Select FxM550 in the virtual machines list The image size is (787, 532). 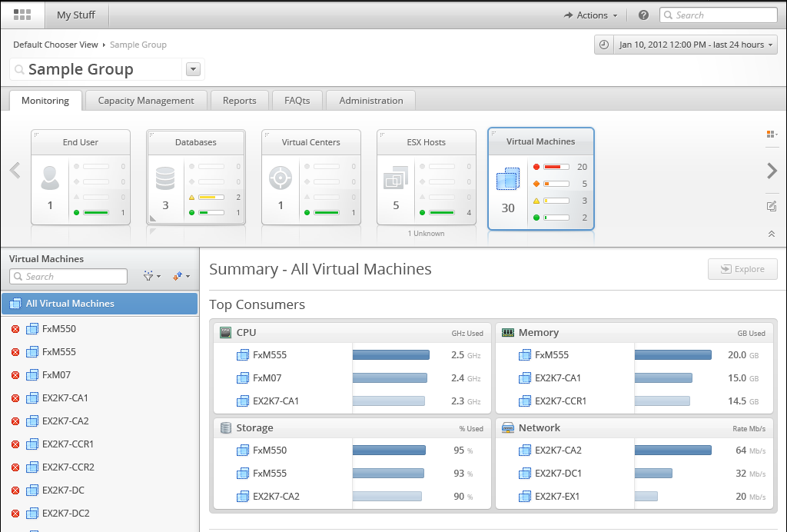(59, 329)
